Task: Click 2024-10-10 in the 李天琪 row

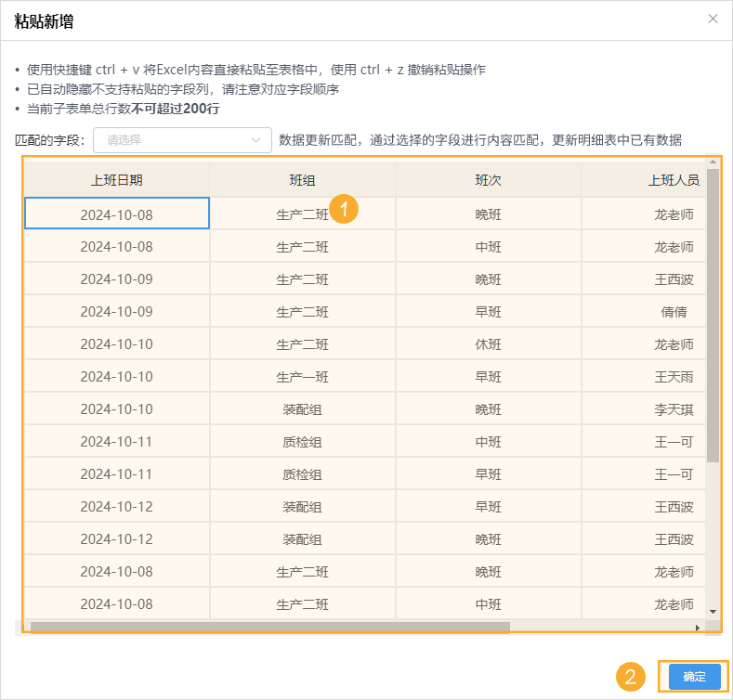Action: click(x=116, y=409)
